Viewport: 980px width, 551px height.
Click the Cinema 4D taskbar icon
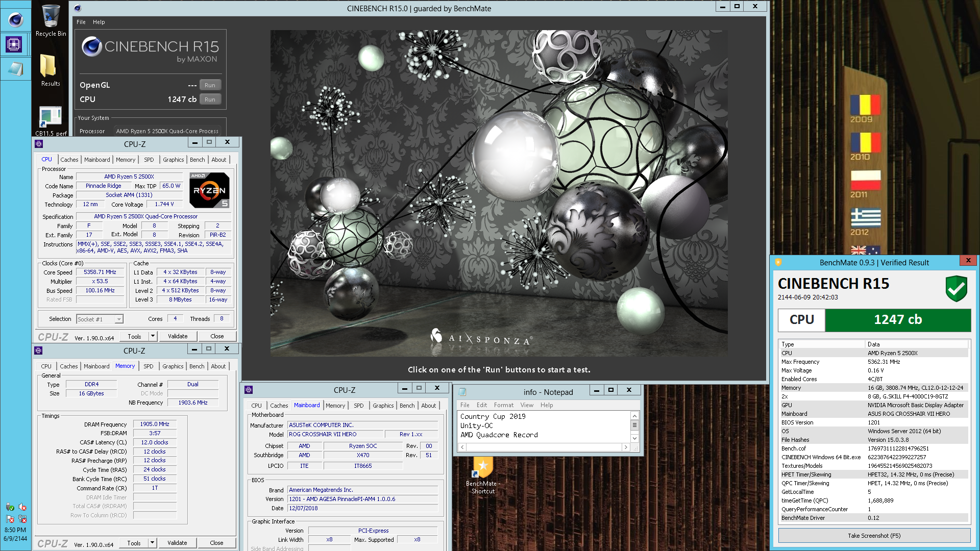15,20
